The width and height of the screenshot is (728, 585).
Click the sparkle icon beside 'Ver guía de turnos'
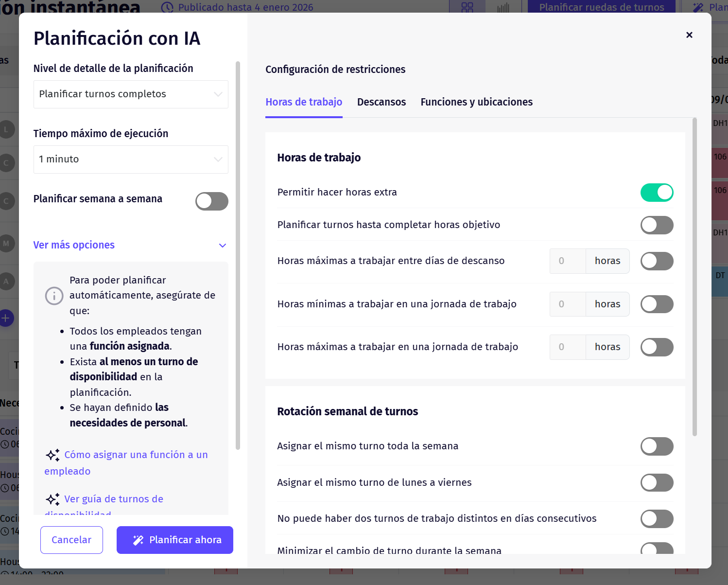[52, 499]
